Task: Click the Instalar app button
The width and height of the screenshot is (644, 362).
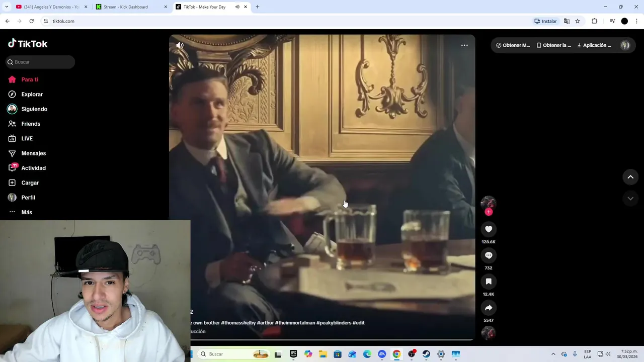Action: tap(546, 21)
